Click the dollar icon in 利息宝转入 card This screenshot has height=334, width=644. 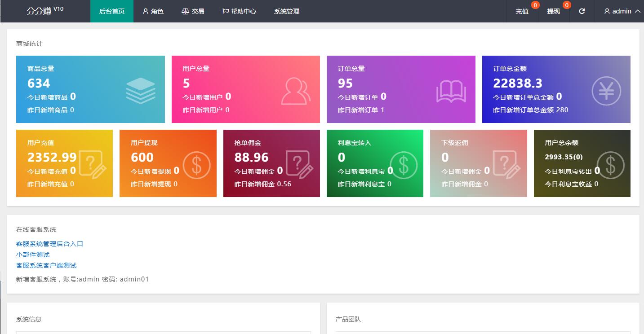403,165
